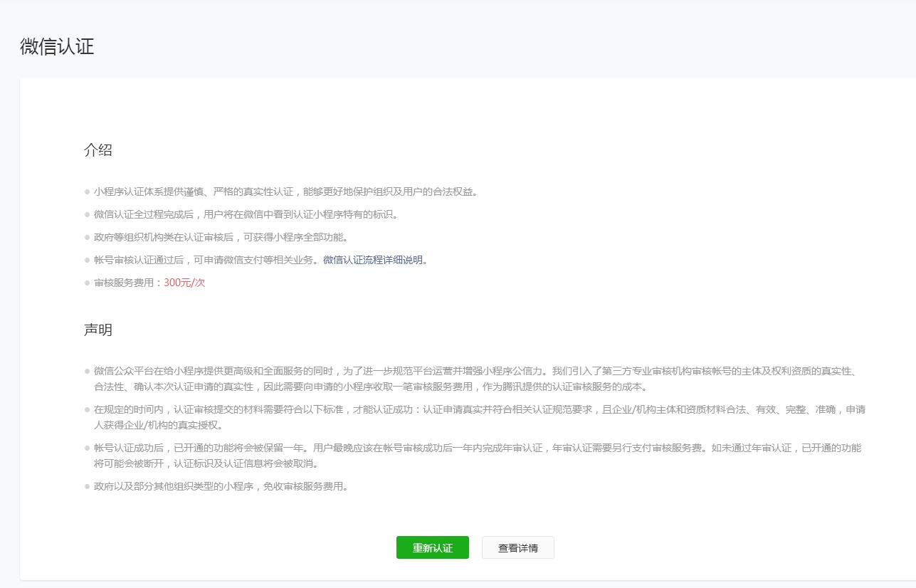The height and width of the screenshot is (588, 916).
Task: Click the line starting 小程序认证体系提供谨慎
Action: (x=286, y=191)
